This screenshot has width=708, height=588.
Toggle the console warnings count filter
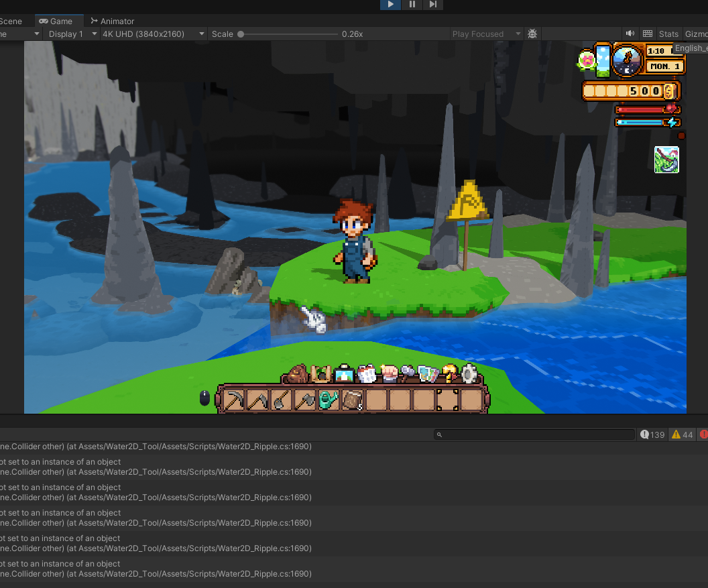(x=683, y=434)
